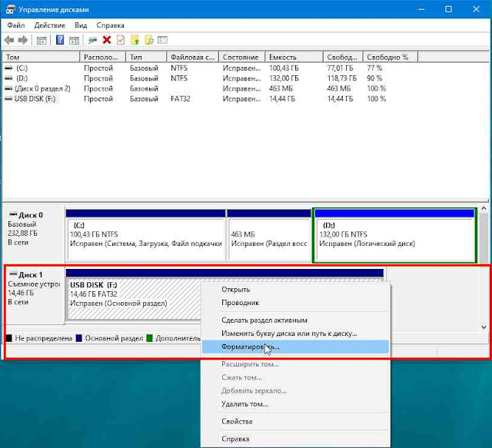Click the show/hide console tree icon
The image size is (492, 448).
point(42,40)
